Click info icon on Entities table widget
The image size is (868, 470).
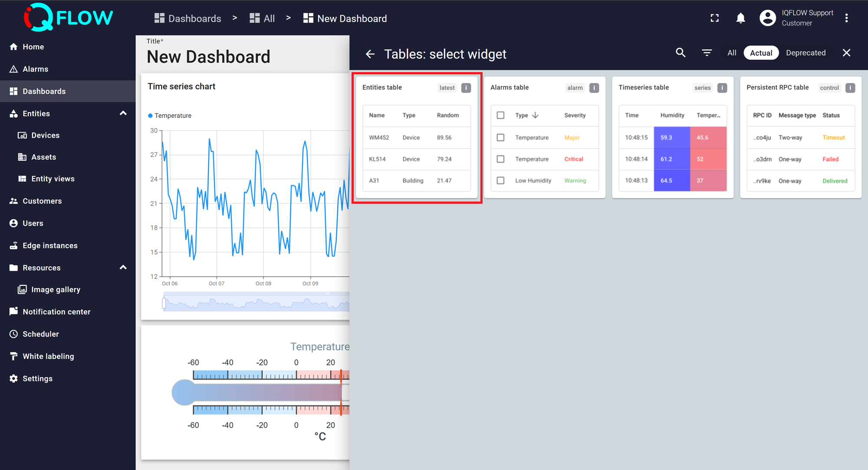(466, 88)
